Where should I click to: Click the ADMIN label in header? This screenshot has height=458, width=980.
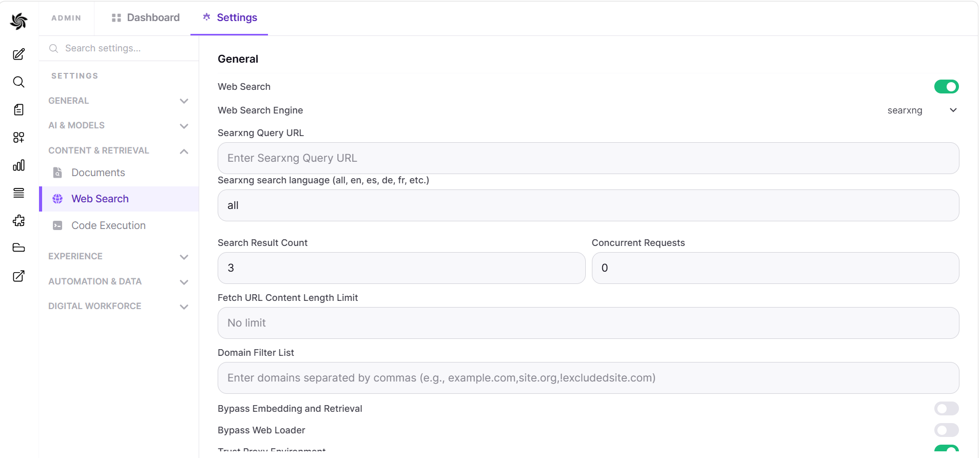click(66, 18)
